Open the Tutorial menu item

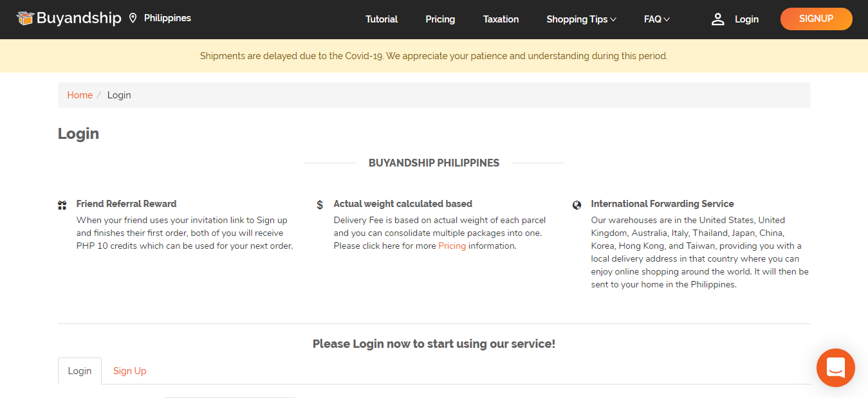pos(382,19)
